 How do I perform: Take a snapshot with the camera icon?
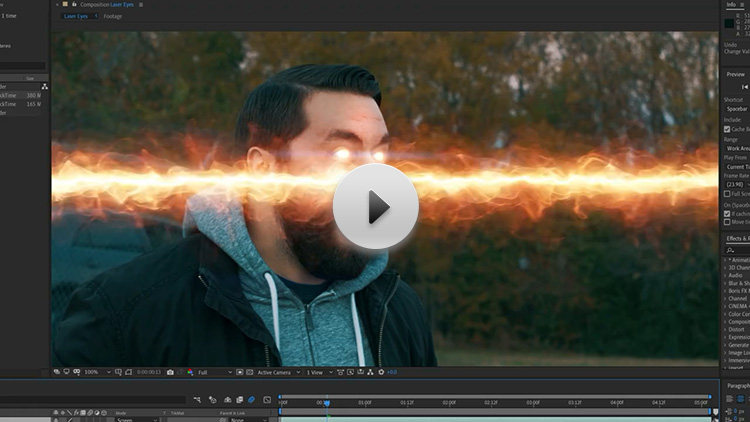click(x=170, y=372)
